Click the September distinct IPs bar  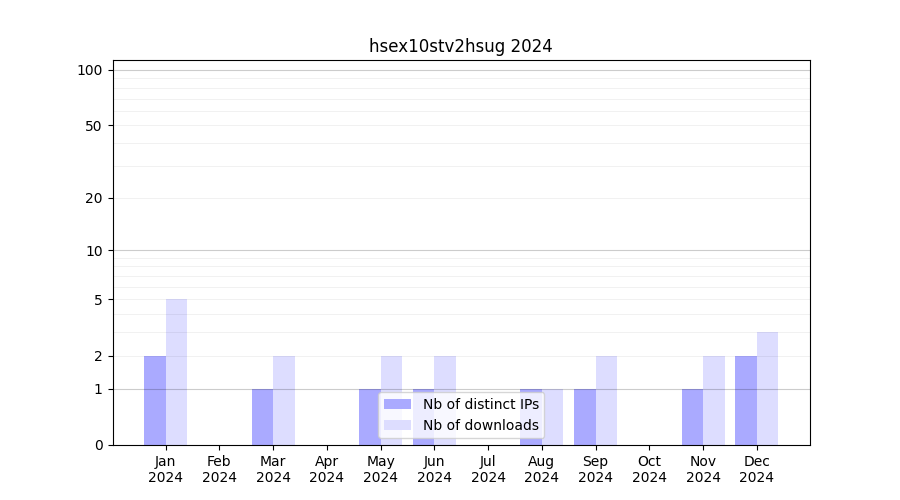pyautogui.click(x=585, y=417)
